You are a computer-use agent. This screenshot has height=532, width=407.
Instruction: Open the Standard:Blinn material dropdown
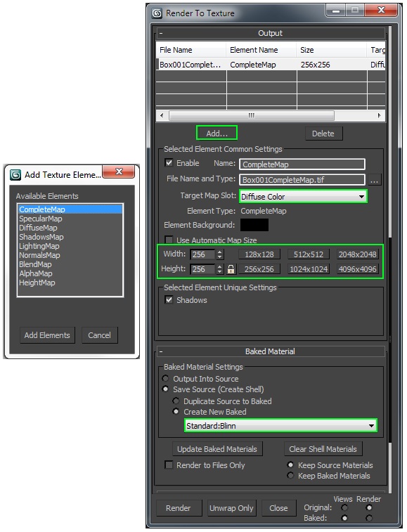coord(280,426)
